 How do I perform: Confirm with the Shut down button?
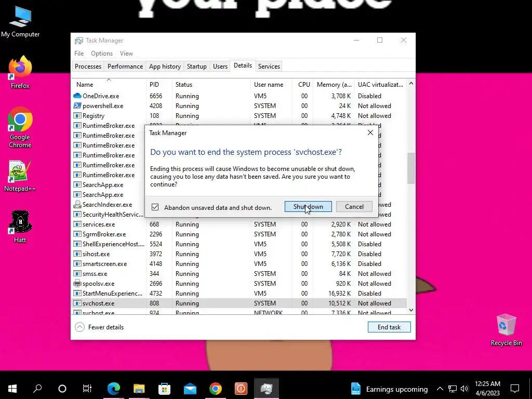[x=308, y=207]
